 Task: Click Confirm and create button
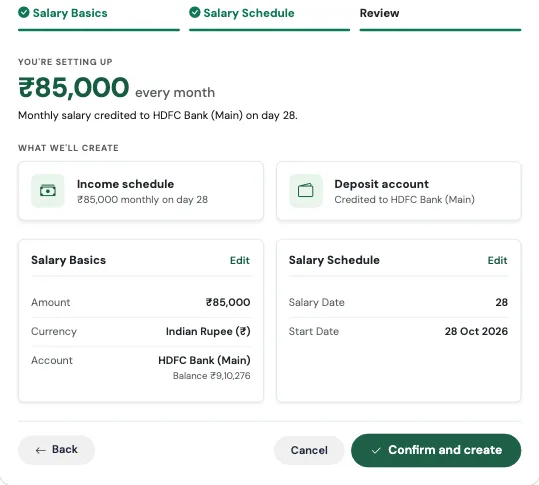point(436,450)
